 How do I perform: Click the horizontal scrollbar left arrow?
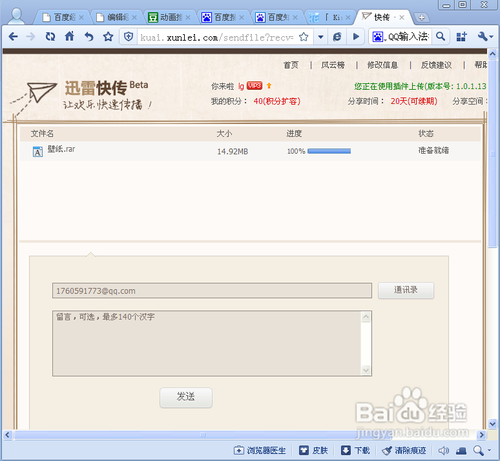[x=8, y=435]
